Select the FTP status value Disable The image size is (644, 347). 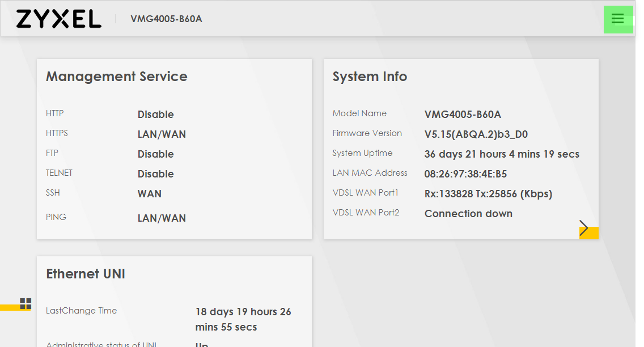156,154
